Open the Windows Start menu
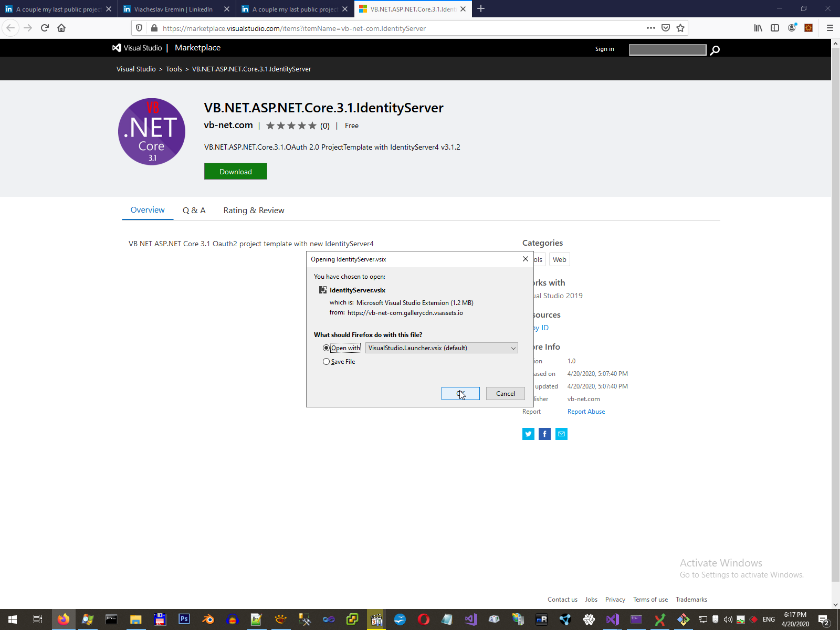 tap(13, 619)
